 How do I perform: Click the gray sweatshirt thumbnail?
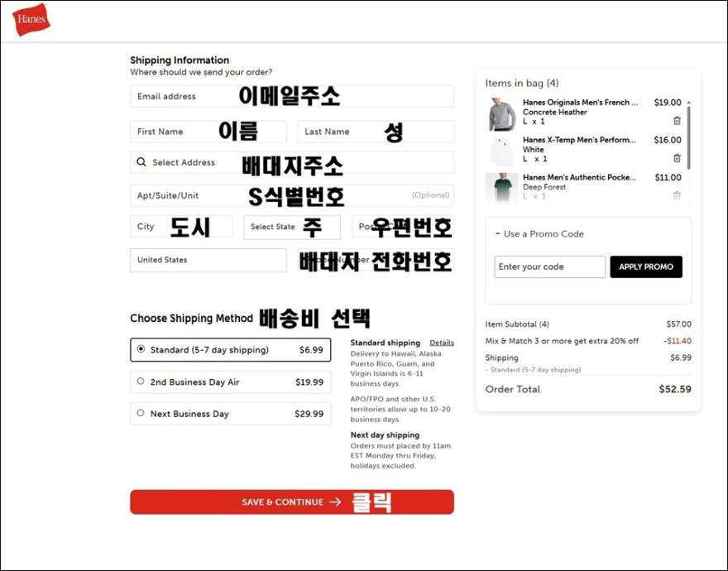(502, 114)
